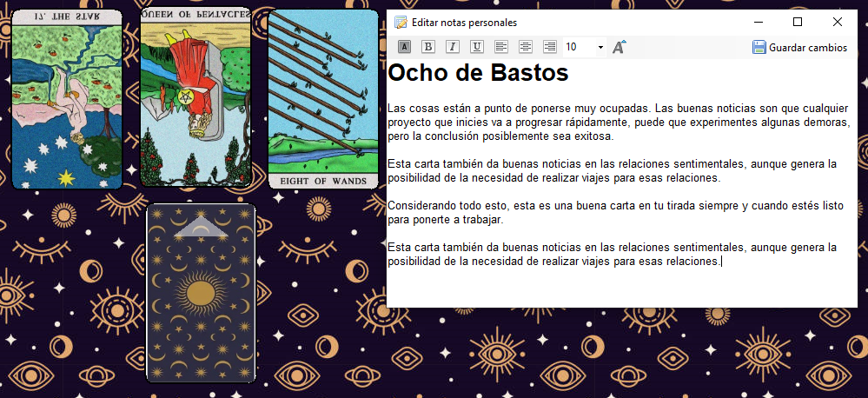Toggle italic formatting
Screen dimensions: 868x398
point(453,47)
